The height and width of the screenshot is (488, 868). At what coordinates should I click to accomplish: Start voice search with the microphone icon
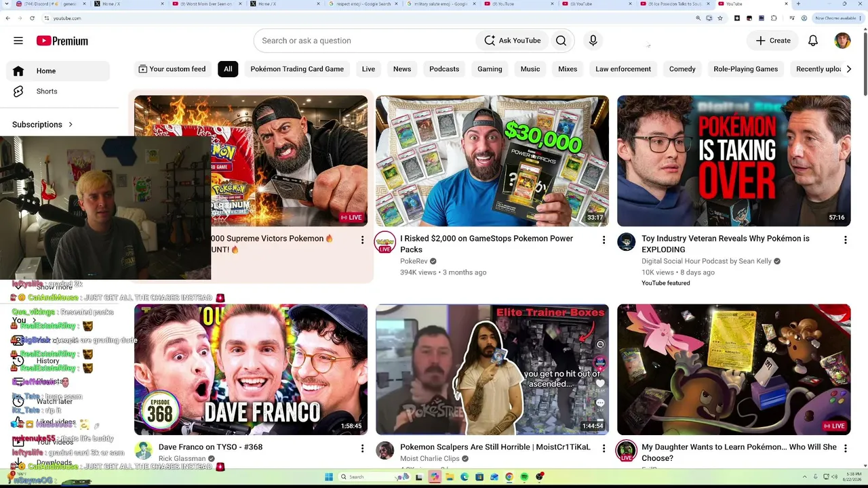[593, 41]
